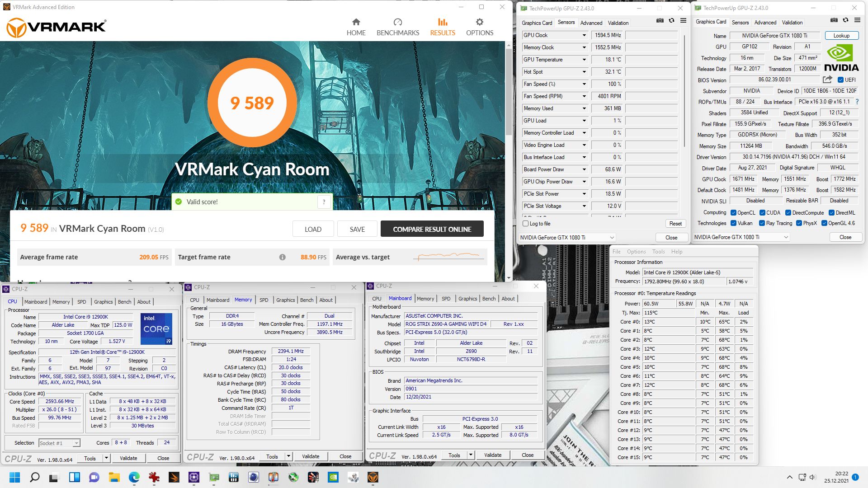Expand GPU Temperature sensor dropdown

point(584,60)
